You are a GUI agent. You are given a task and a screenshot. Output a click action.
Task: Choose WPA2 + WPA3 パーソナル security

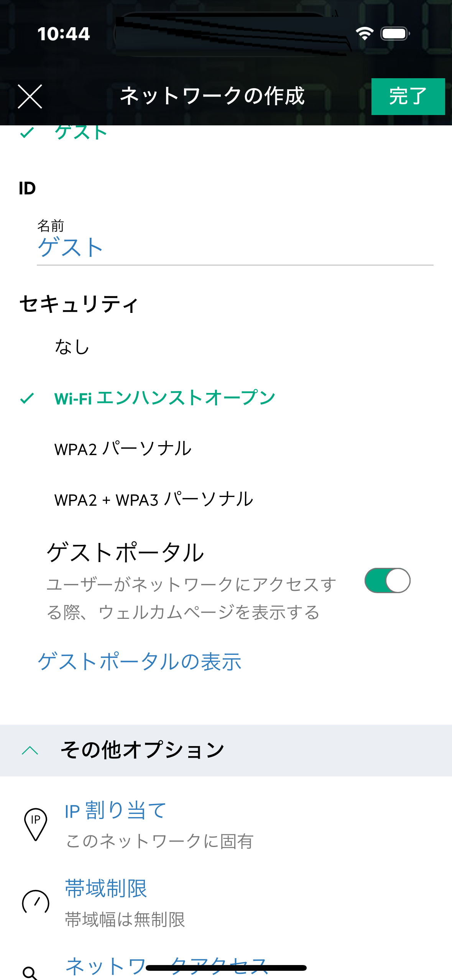154,500
